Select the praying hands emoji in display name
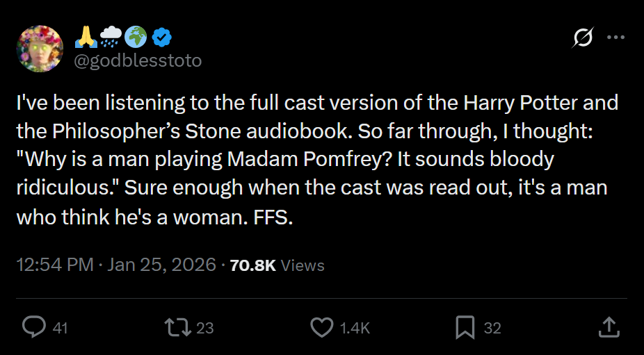644x355 pixels. (86, 38)
